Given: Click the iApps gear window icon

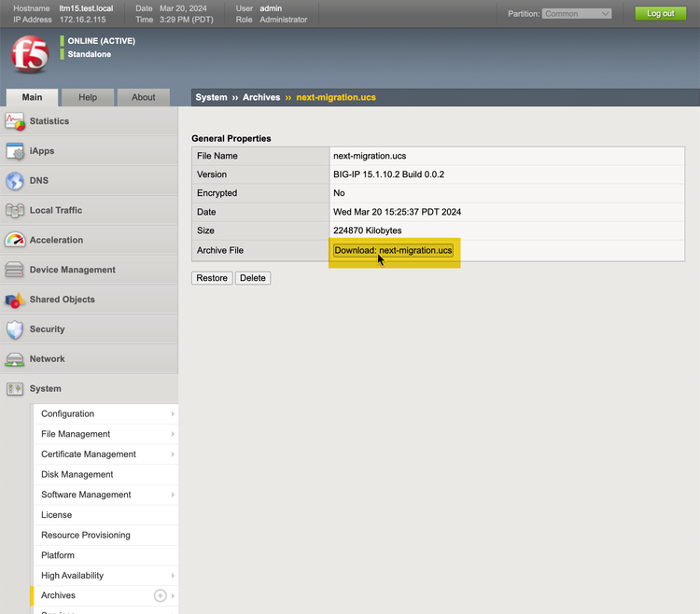Looking at the screenshot, I should (x=15, y=151).
